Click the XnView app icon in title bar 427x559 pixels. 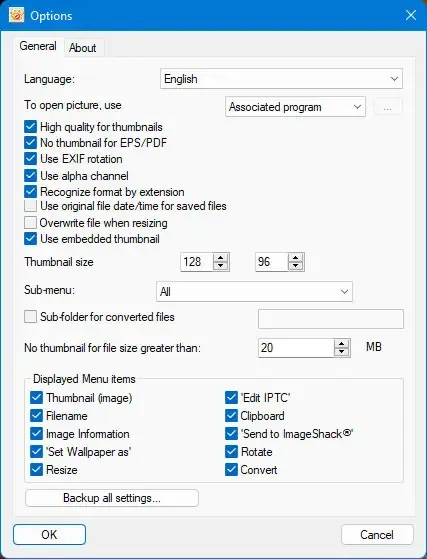click(16, 15)
